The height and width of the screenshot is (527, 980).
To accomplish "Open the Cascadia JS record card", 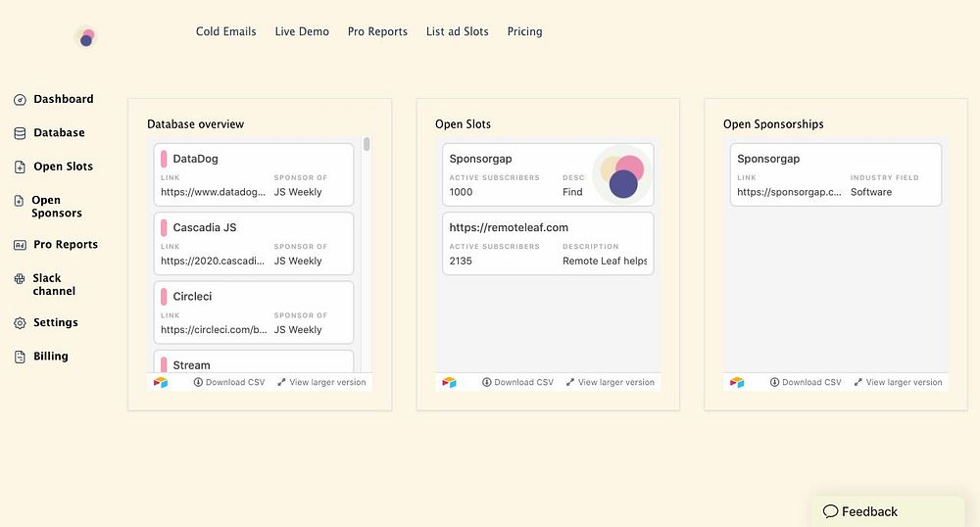I will coord(254,244).
